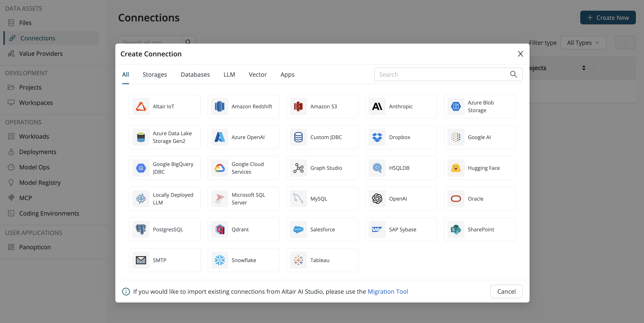Choose the PostgresSQL elephant icon
Image resolution: width=644 pixels, height=323 pixels.
(x=141, y=229)
